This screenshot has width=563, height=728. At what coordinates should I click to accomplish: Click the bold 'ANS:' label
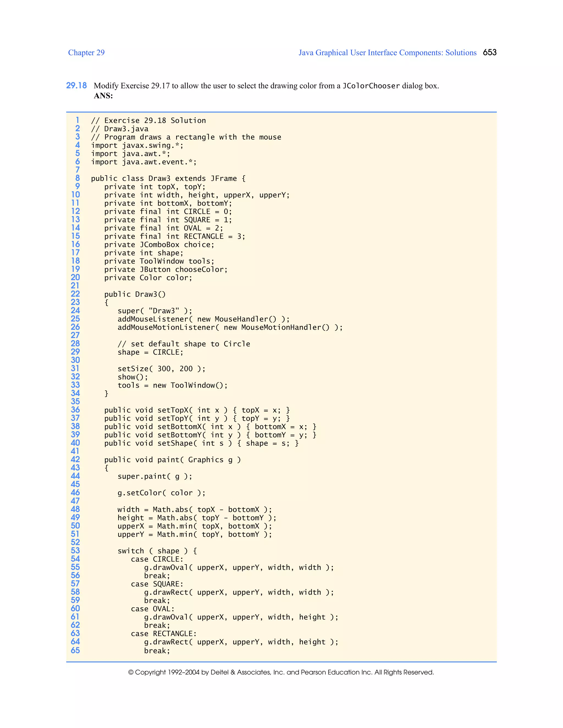coord(103,96)
